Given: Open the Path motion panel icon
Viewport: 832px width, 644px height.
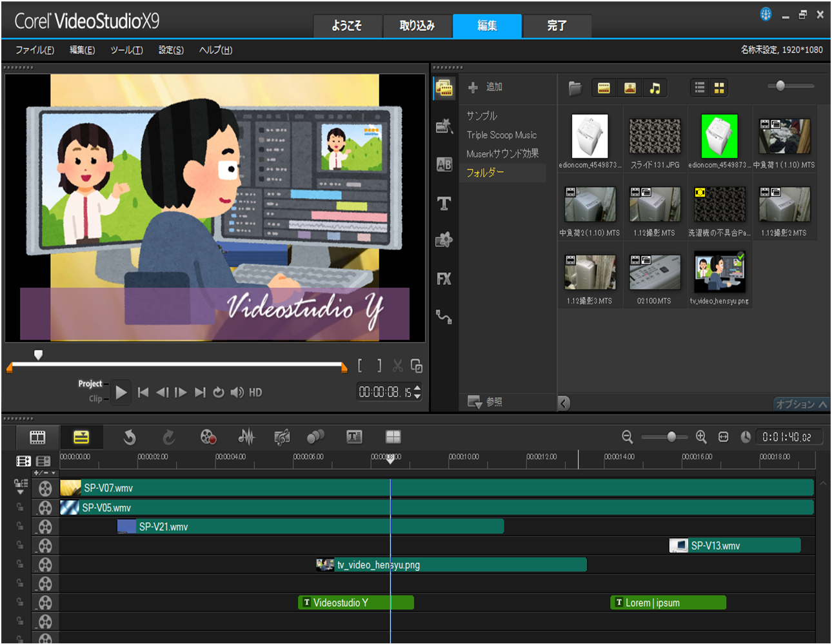Looking at the screenshot, I should pos(444,317).
